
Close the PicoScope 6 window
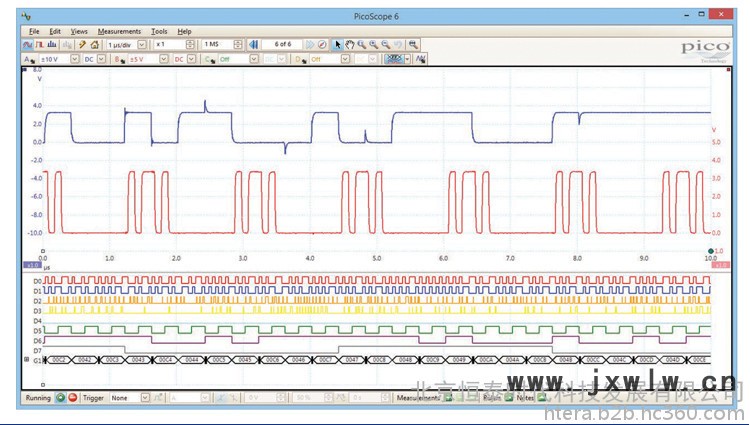721,15
